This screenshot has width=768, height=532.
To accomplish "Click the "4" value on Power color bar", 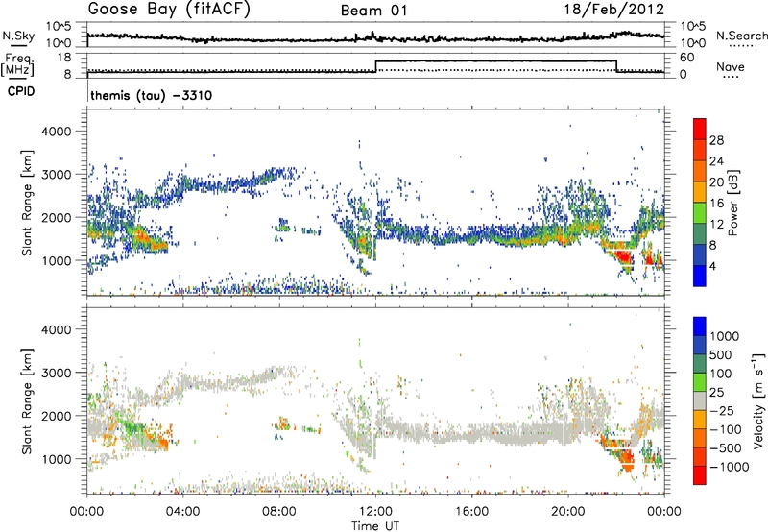I will tap(712, 266).
